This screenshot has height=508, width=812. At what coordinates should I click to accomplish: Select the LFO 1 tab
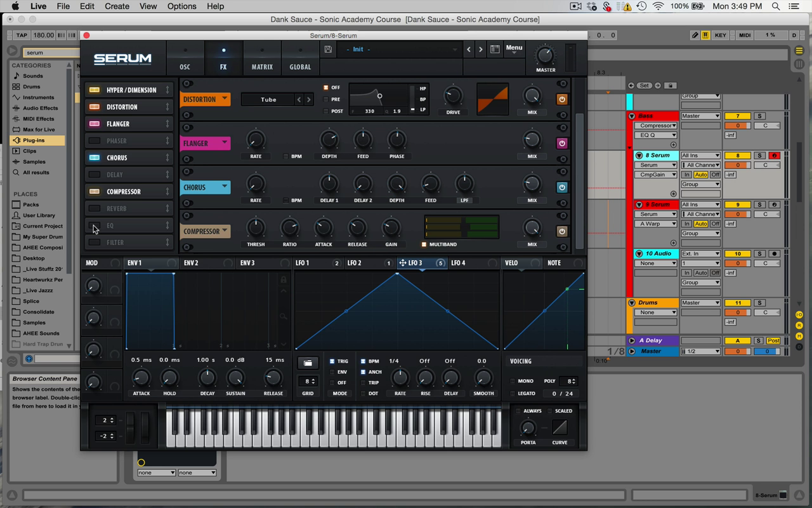click(302, 263)
